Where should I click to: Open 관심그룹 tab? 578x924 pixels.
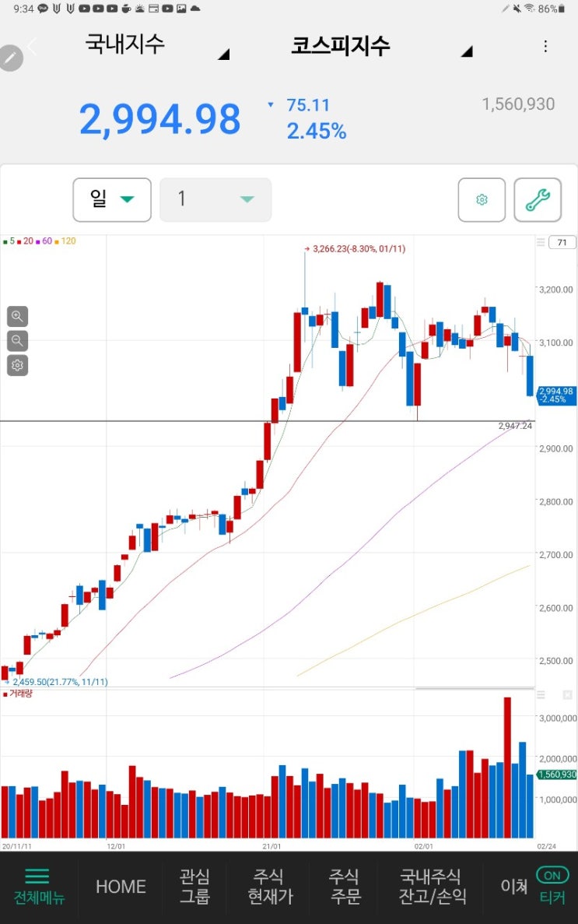(x=194, y=887)
